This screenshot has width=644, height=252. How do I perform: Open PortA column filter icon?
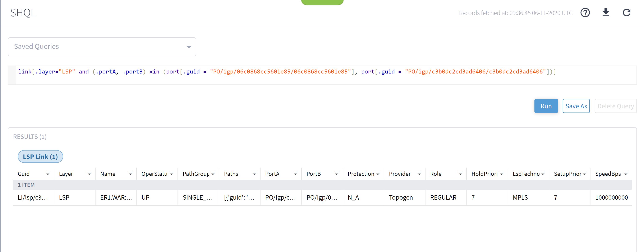pyautogui.click(x=295, y=173)
